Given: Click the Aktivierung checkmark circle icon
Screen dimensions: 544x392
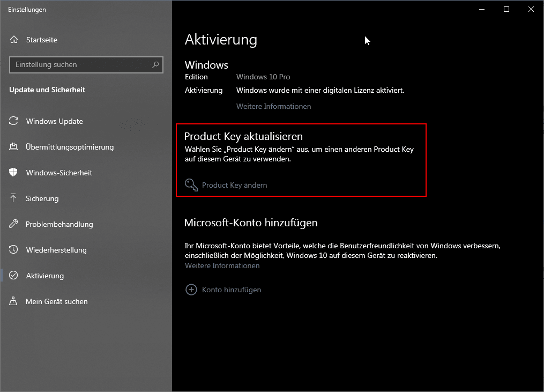Looking at the screenshot, I should [x=13, y=275].
